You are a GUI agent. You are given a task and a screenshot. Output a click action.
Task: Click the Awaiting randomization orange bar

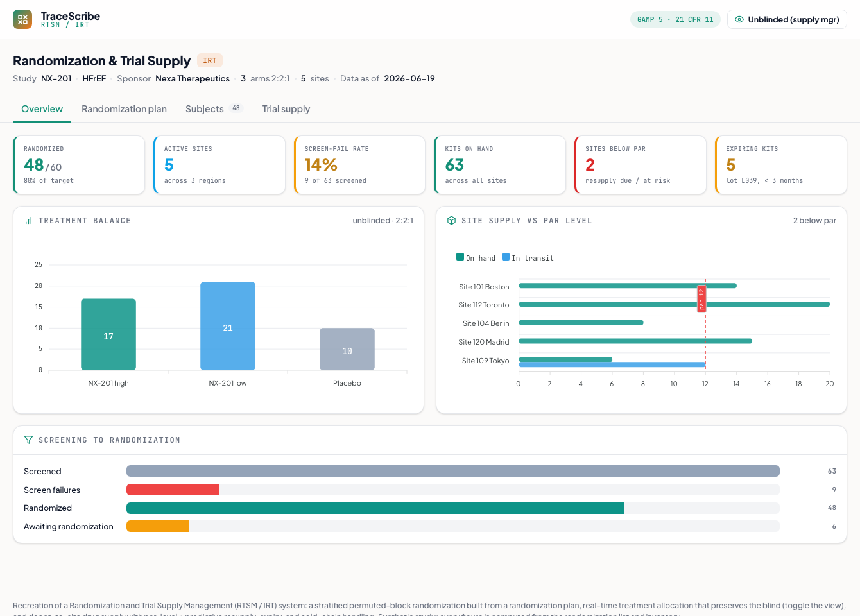point(158,526)
